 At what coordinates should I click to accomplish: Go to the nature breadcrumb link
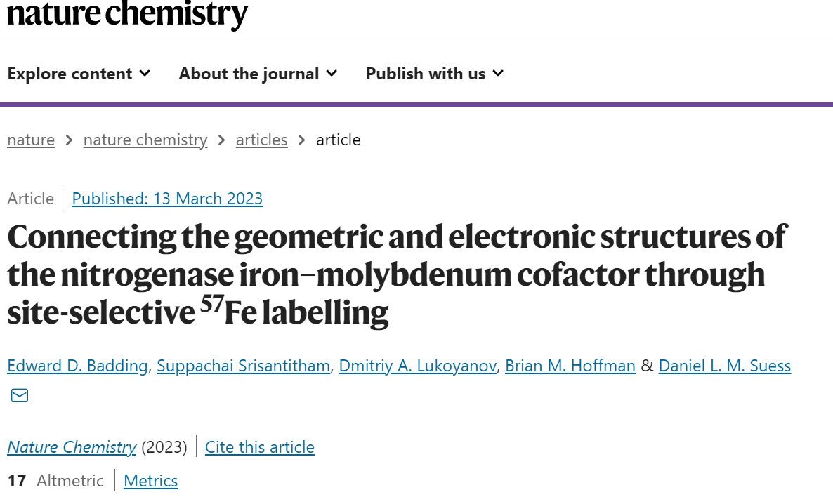tap(31, 140)
